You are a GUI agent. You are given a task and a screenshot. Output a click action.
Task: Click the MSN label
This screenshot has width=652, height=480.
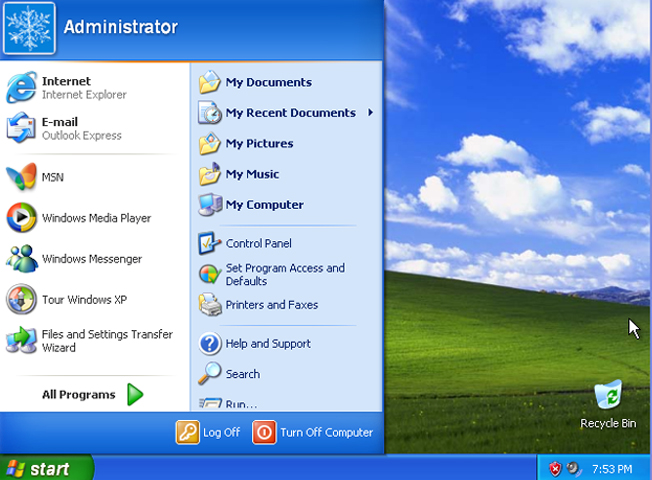53,177
